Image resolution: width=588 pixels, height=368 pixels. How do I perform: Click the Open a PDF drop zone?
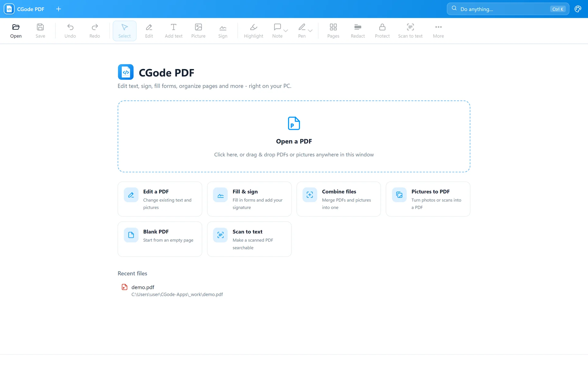[294, 136]
